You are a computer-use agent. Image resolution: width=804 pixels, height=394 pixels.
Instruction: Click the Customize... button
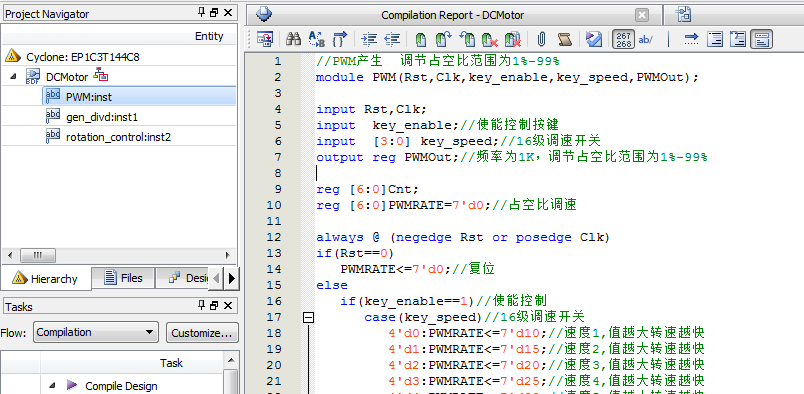202,332
